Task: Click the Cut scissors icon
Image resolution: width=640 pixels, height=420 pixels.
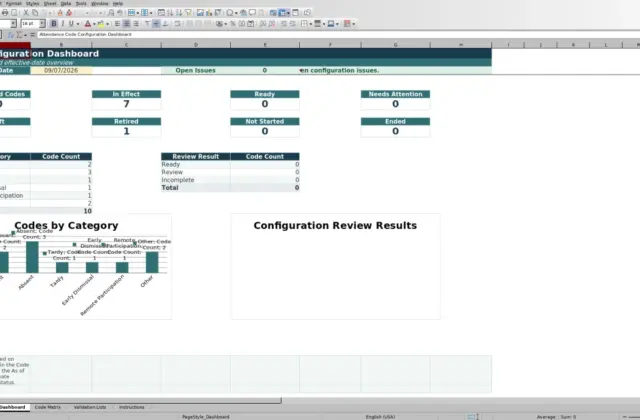Action: [x=26, y=13]
